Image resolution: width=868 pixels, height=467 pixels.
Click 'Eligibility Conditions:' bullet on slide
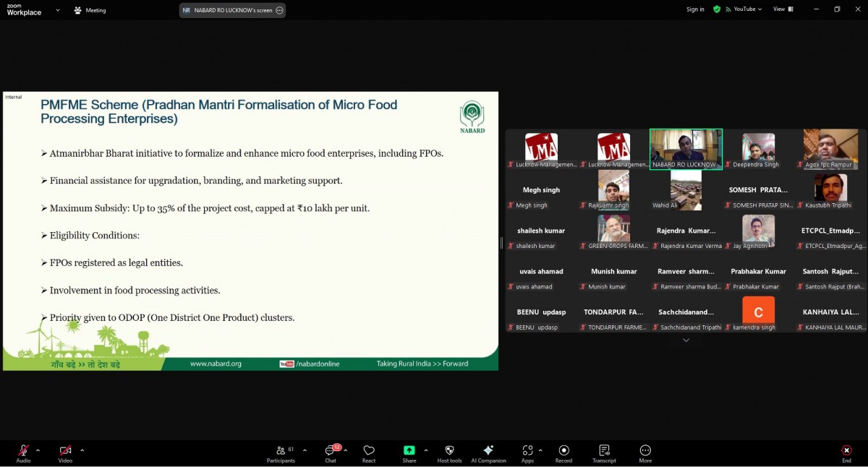click(90, 236)
